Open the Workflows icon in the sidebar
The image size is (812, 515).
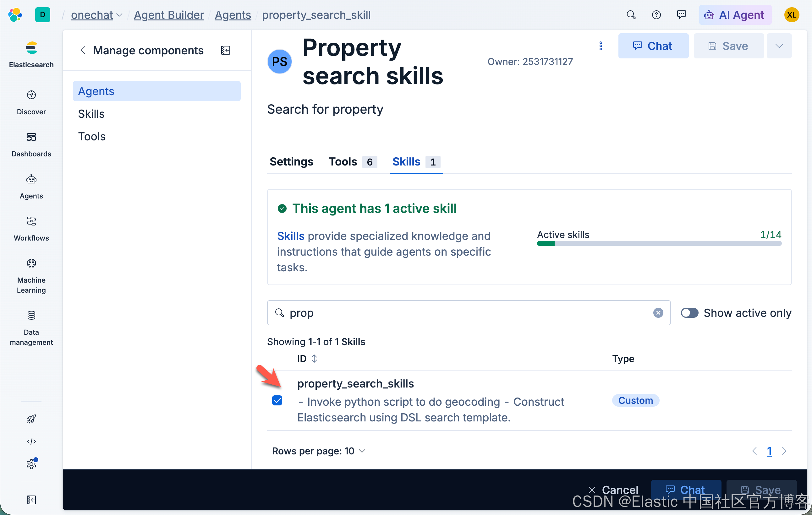(x=31, y=221)
